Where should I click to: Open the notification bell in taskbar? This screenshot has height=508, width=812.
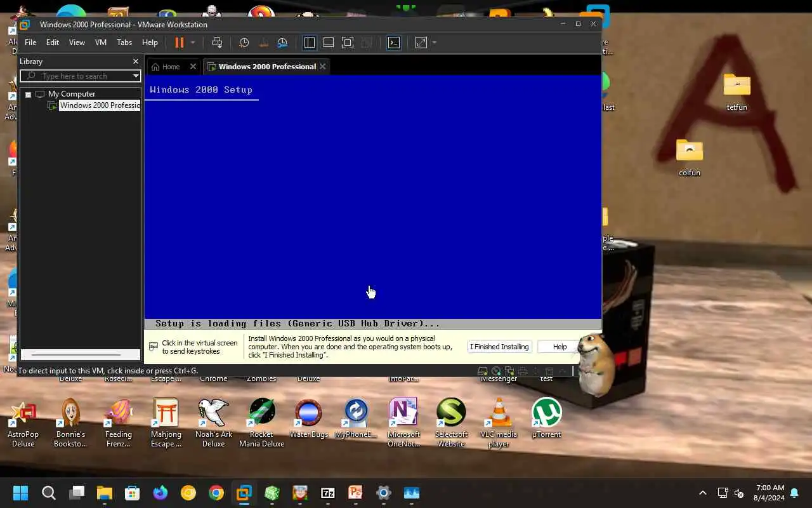click(794, 493)
